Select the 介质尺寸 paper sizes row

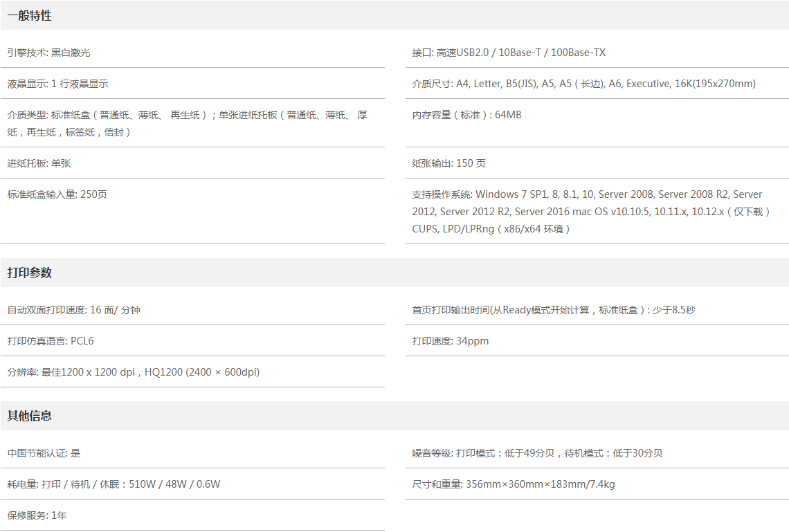583,84
